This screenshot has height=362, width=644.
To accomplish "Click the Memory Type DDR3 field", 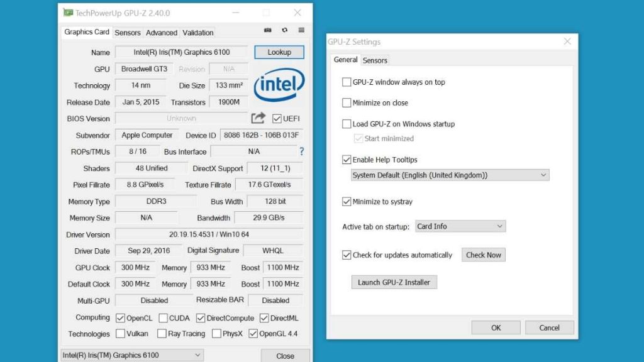I will (156, 202).
